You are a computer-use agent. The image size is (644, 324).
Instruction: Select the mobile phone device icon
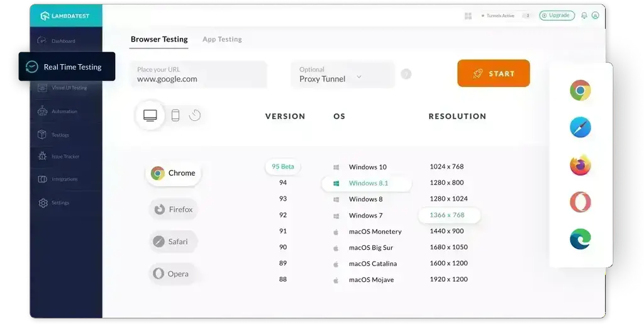(x=175, y=115)
